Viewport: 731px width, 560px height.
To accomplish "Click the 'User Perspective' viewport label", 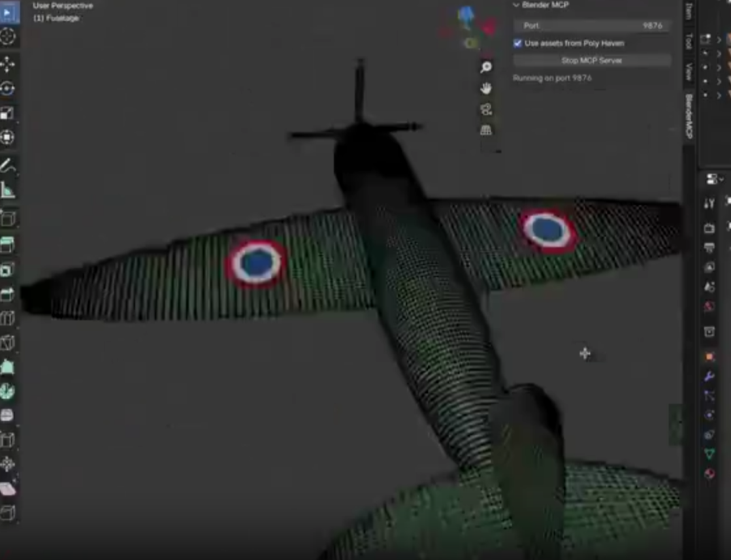I will (x=63, y=6).
